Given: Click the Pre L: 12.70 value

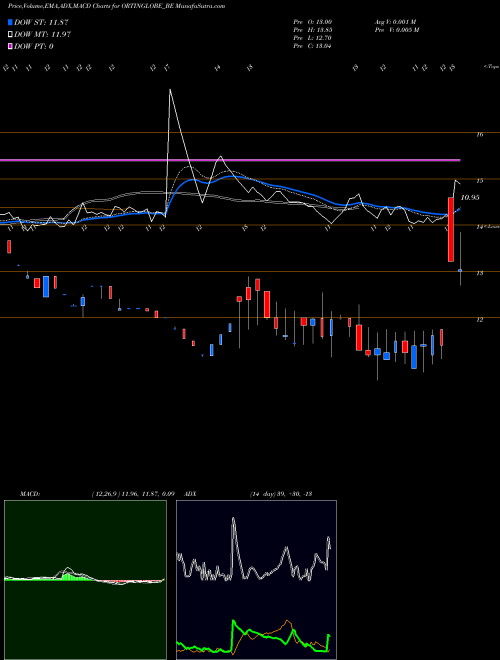Looking at the screenshot, I should pos(313,37).
